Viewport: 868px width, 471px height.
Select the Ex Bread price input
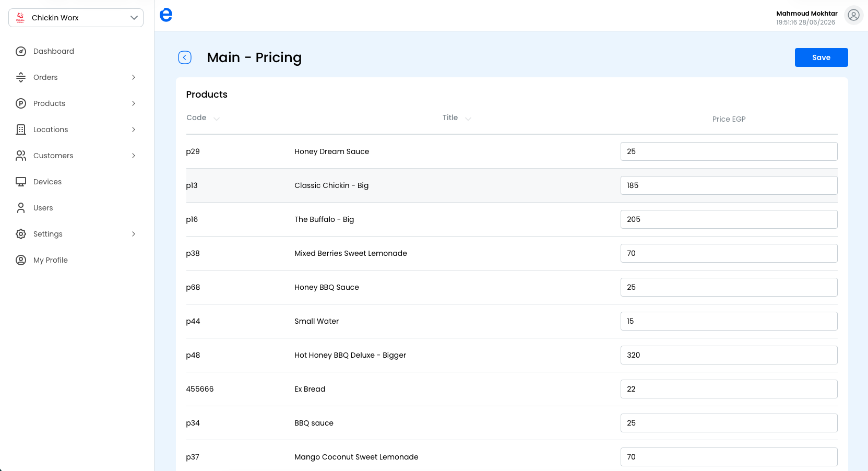pyautogui.click(x=729, y=389)
